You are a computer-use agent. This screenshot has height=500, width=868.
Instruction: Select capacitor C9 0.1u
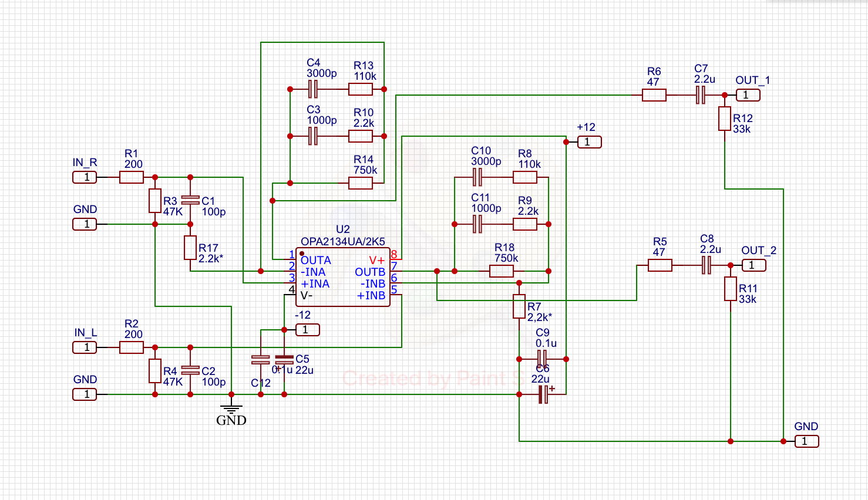pyautogui.click(x=543, y=359)
